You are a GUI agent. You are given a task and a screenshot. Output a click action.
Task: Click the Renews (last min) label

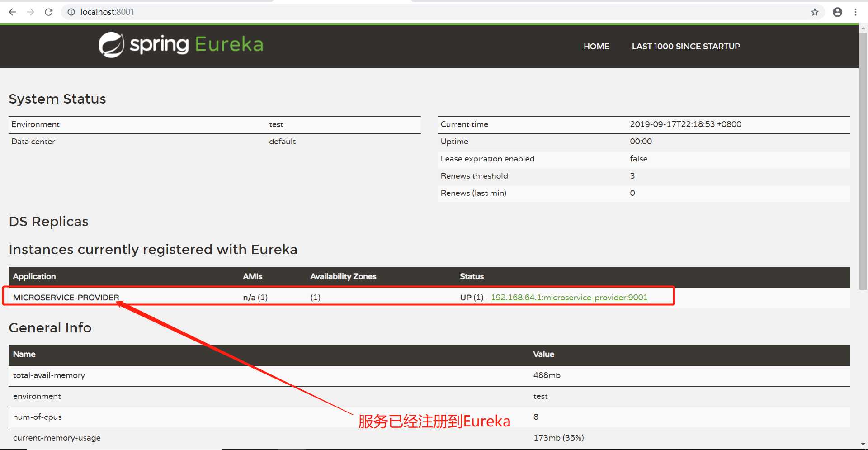point(473,193)
